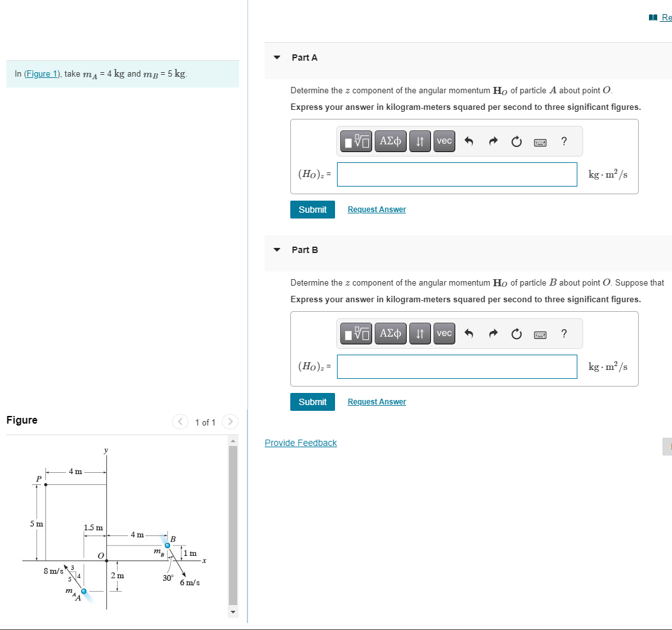Click the undo/redo arrows icon in Part B
This screenshot has width=672, height=630.
[x=419, y=333]
